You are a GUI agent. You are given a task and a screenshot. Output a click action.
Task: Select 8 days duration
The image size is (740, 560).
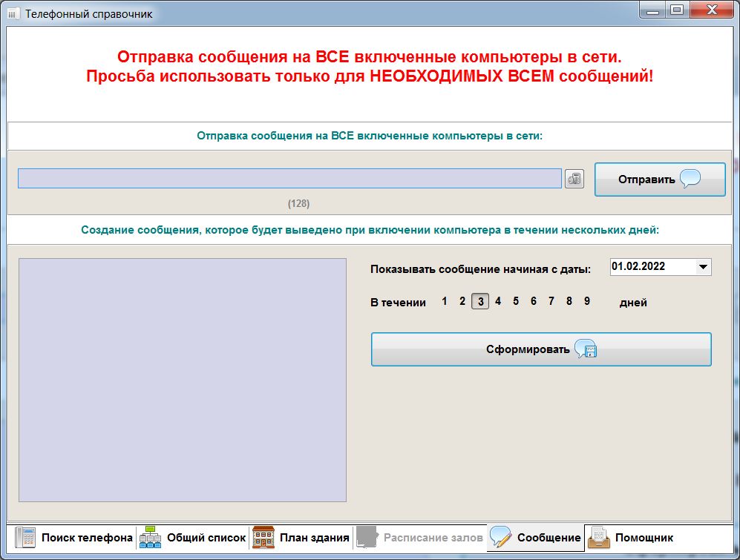click(569, 301)
